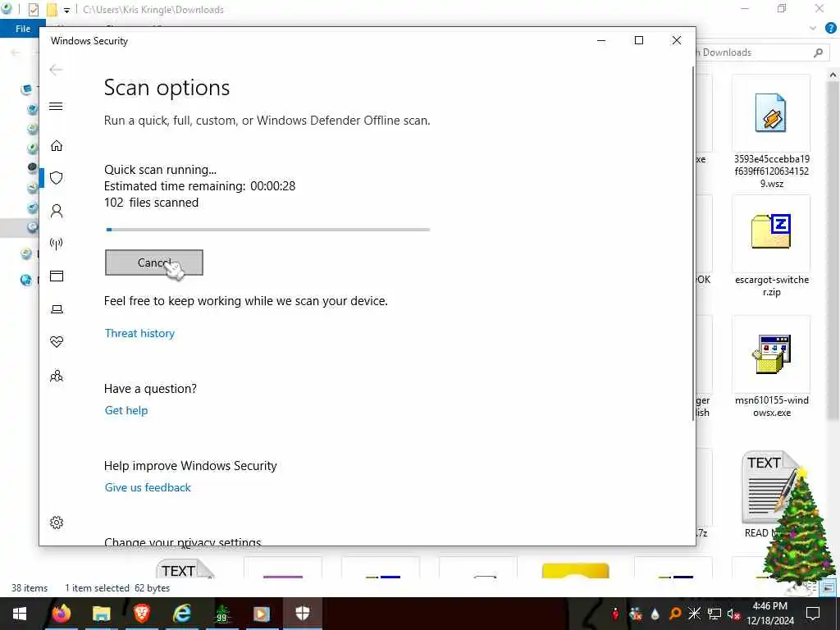Click the Properties checkmark icon in Explorer title bar
Screen dimensions: 840x630
click(33, 10)
